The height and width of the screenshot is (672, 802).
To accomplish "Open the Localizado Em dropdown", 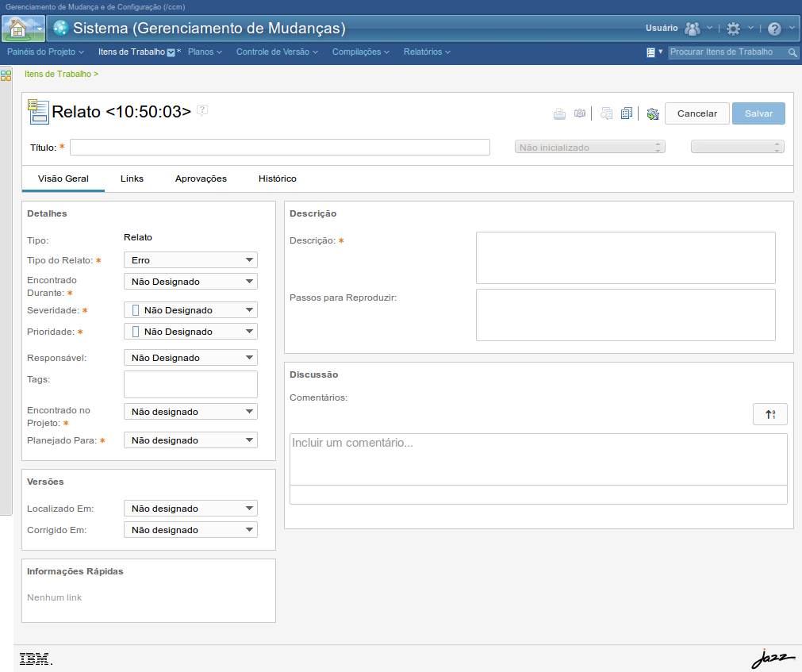I will 190,509.
